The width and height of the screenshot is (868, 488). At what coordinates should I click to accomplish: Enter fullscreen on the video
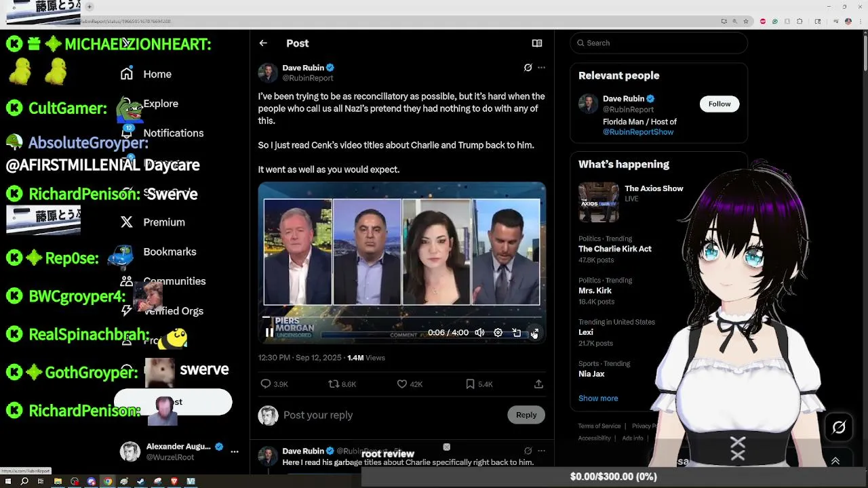[534, 333]
